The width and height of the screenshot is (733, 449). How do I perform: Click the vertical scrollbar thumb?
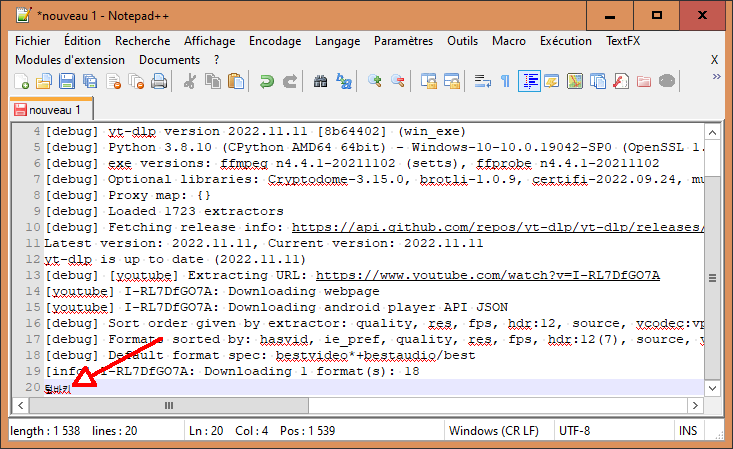(x=712, y=278)
